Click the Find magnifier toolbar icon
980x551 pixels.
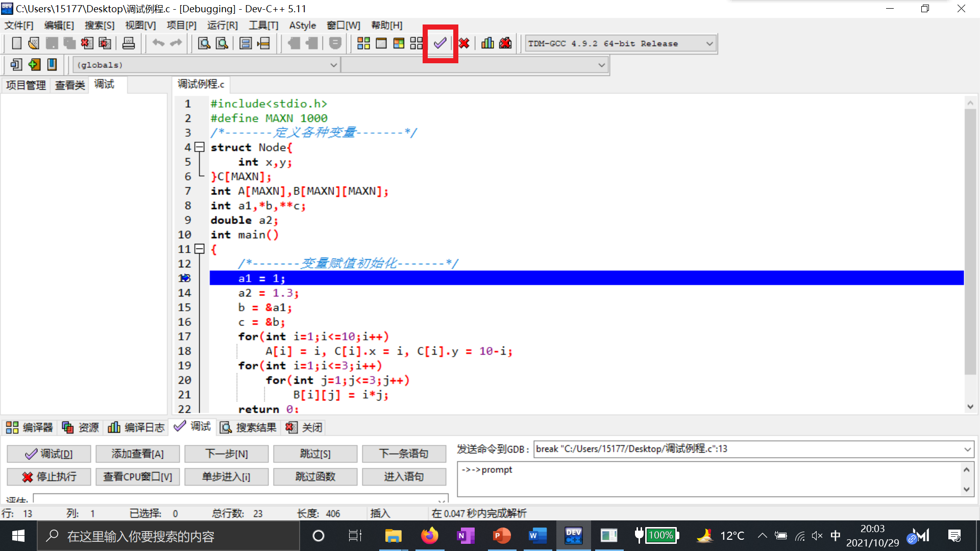(204, 43)
